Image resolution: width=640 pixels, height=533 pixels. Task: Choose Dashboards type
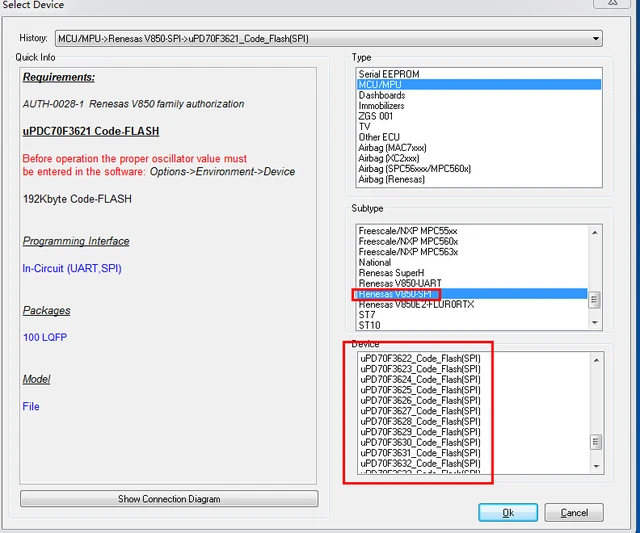point(382,95)
